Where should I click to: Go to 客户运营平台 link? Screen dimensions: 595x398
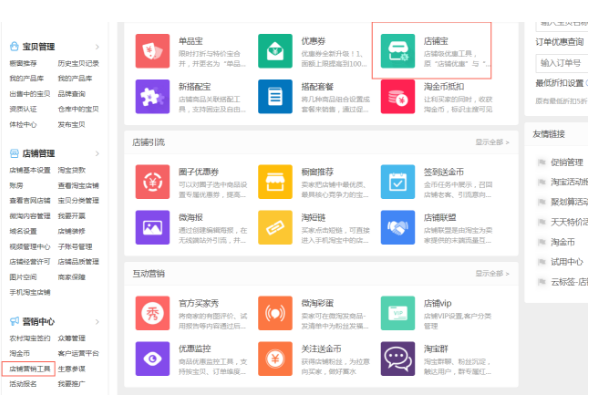pyautogui.click(x=78, y=353)
